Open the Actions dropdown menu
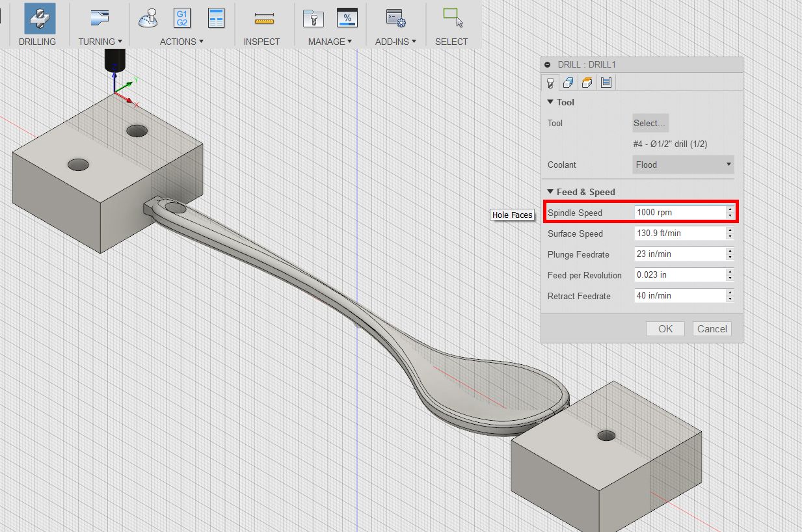The width and height of the screenshot is (802, 532). tap(181, 42)
